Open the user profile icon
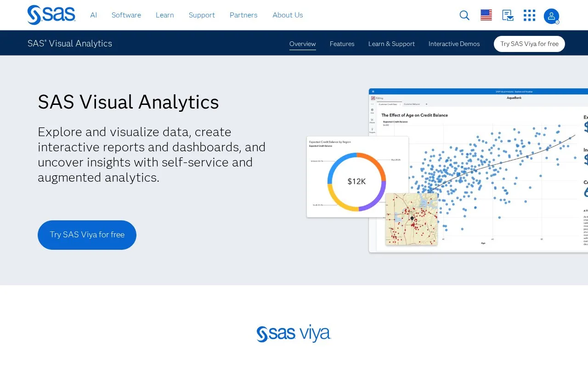The image size is (588, 368). click(551, 16)
